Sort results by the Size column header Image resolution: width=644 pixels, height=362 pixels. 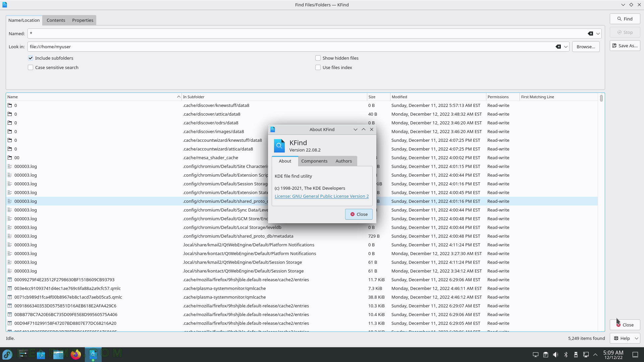378,97
